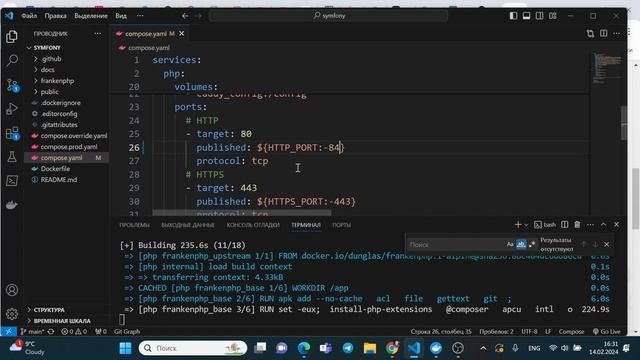Toggle the bottom panel visibility
Screen dimensions: 640x360
click(527, 16)
